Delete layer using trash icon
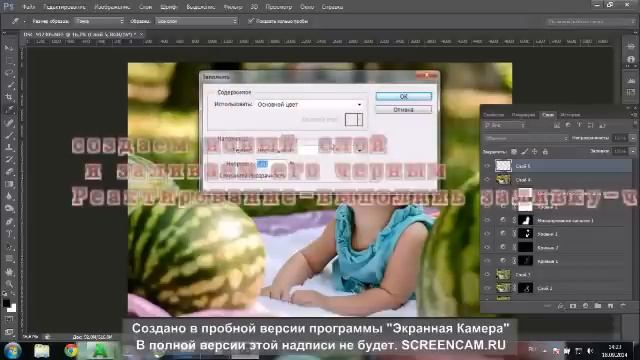 pos(623,306)
